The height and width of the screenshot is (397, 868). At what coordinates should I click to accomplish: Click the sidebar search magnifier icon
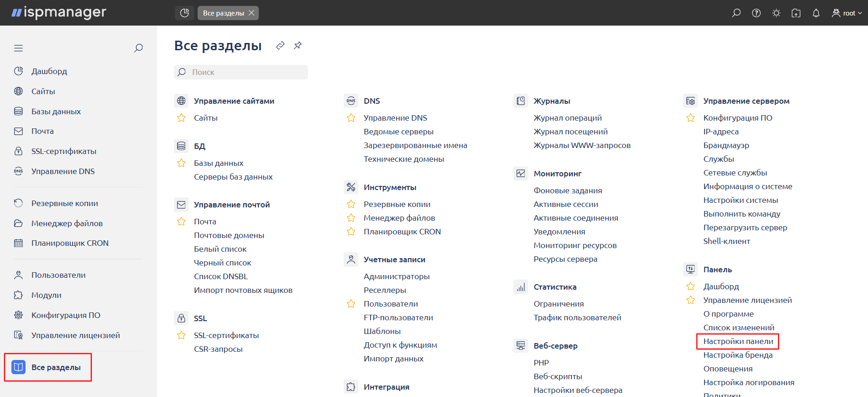coord(138,48)
